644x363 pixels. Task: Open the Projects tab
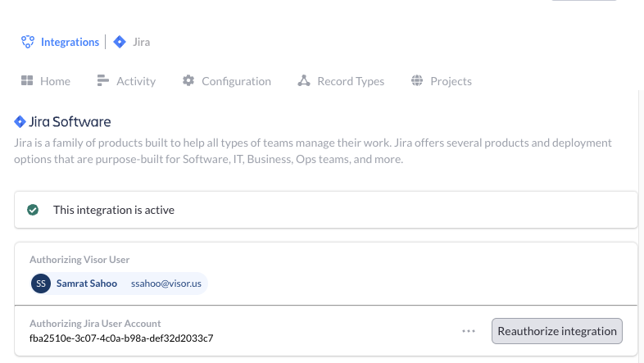tap(441, 81)
